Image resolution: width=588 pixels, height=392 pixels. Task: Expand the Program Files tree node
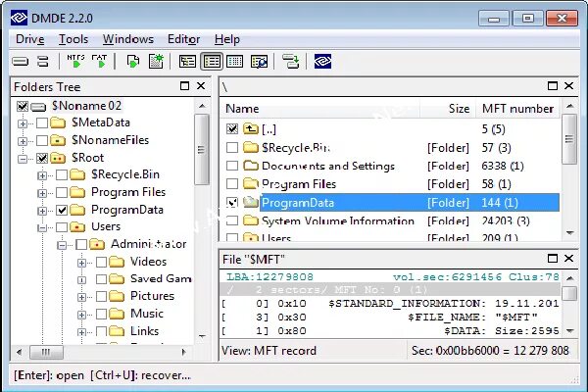pos(42,193)
